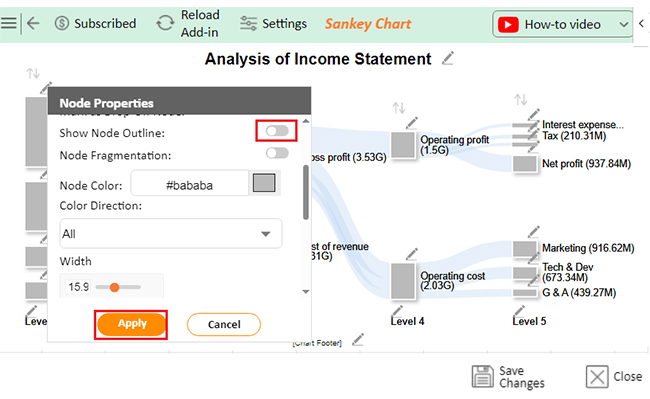Edit the chart footer pencil icon

358,339
